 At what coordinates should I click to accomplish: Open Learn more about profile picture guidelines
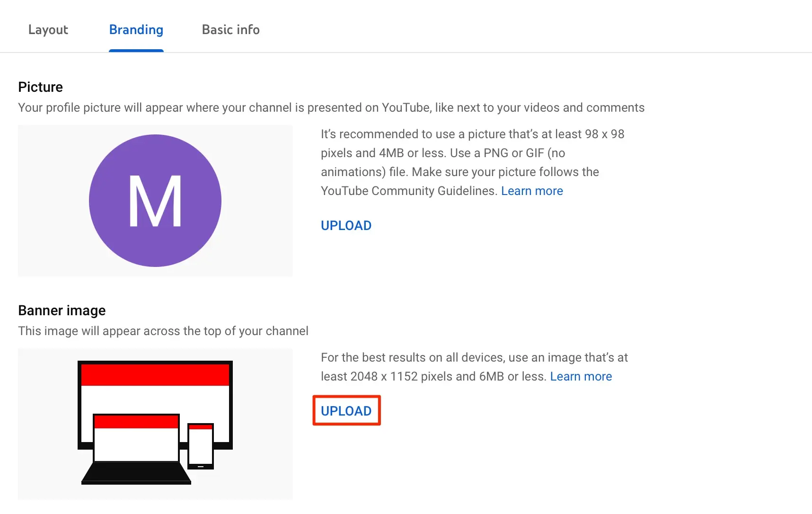(532, 191)
